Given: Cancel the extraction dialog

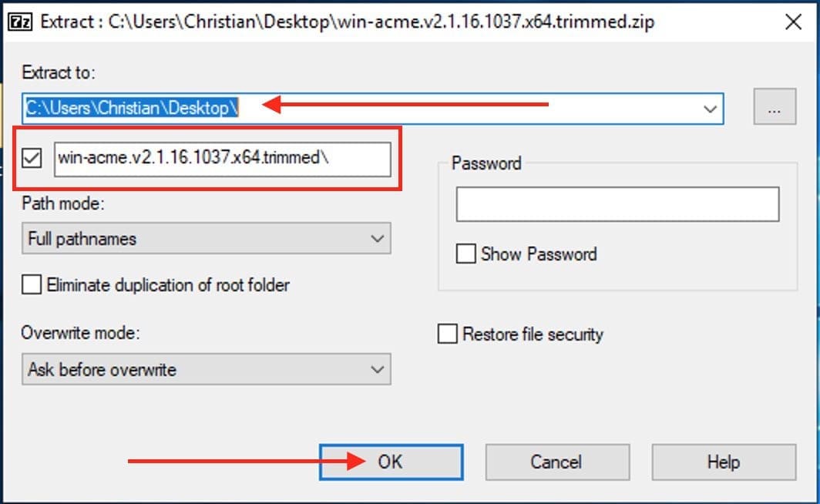Looking at the screenshot, I should point(556,462).
